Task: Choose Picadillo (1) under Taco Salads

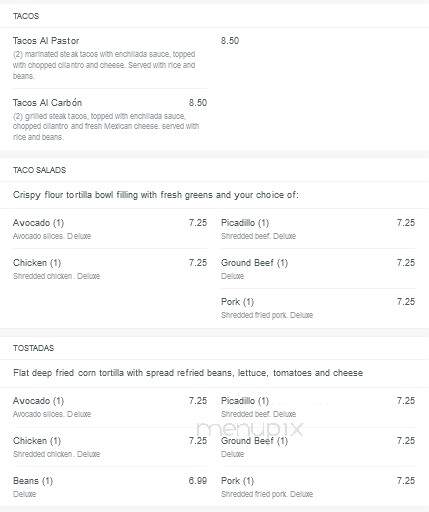Action: [x=245, y=223]
